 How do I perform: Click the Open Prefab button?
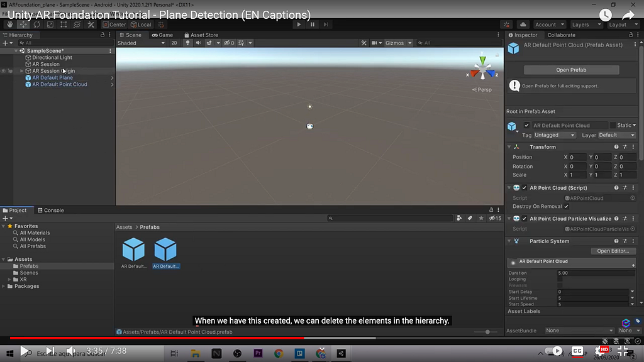pos(571,70)
